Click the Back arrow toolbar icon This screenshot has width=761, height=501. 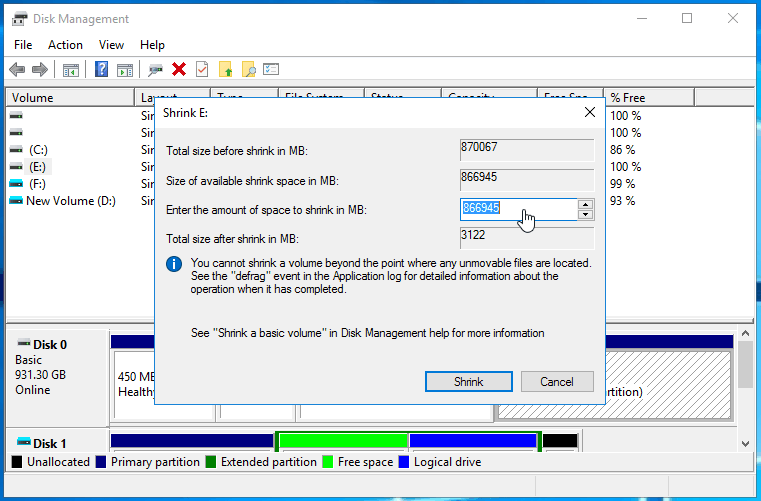(x=17, y=69)
